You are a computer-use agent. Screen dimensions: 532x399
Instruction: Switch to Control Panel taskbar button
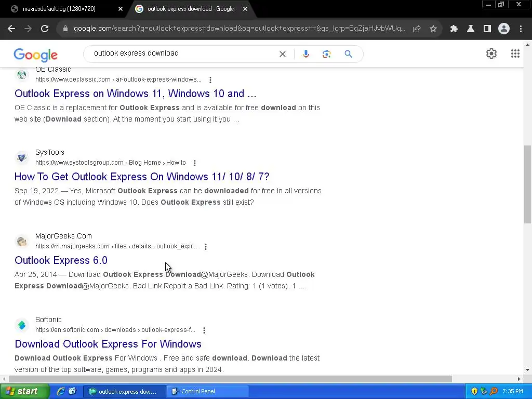[208, 392]
